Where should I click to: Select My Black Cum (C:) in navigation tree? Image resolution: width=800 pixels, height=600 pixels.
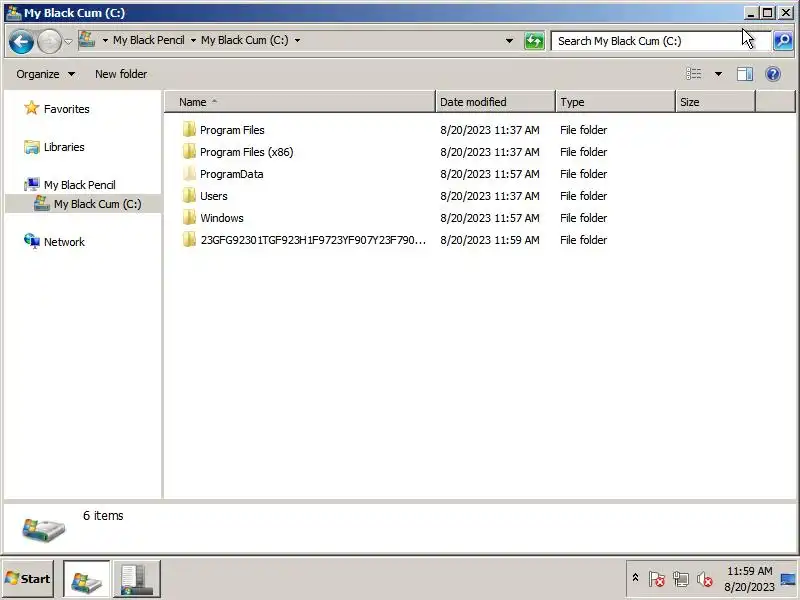point(97,204)
